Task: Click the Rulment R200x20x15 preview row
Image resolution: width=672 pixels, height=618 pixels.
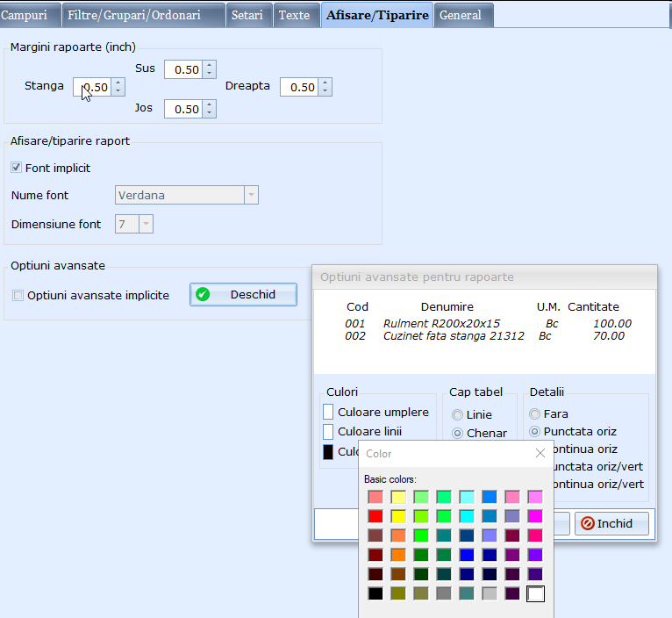Action: point(488,323)
